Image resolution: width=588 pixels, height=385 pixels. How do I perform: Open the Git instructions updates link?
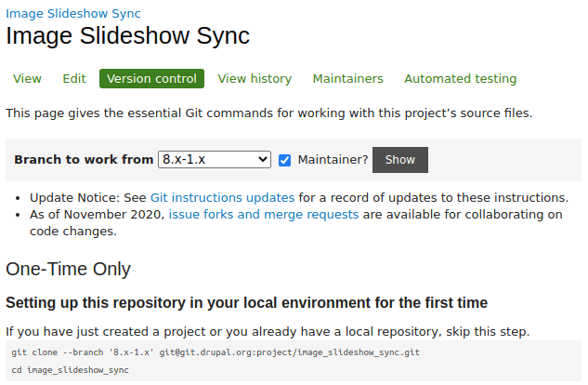tap(222, 197)
